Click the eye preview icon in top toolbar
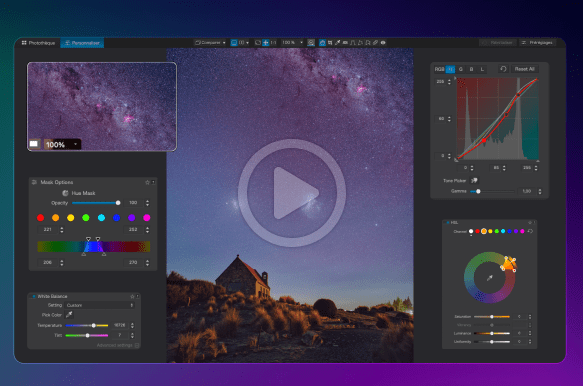 [383, 43]
